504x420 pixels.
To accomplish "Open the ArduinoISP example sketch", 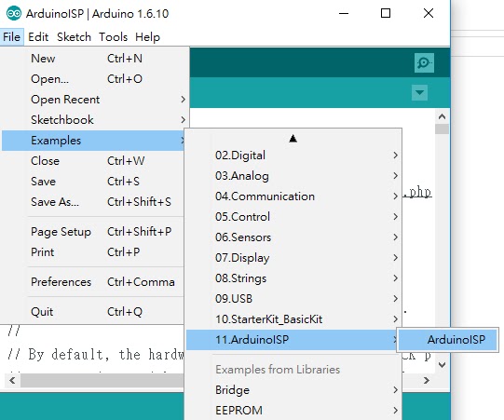I will (x=447, y=340).
